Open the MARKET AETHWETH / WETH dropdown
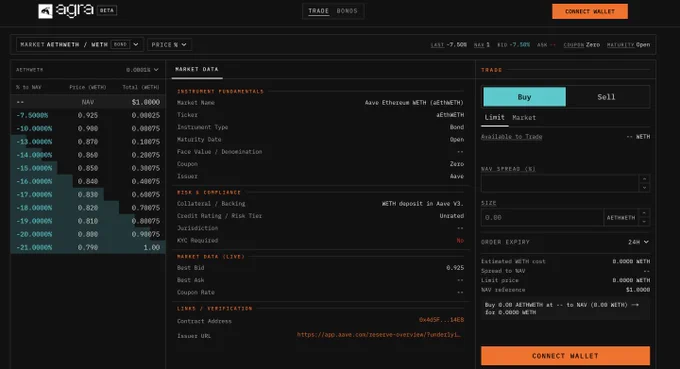 click(x=80, y=45)
